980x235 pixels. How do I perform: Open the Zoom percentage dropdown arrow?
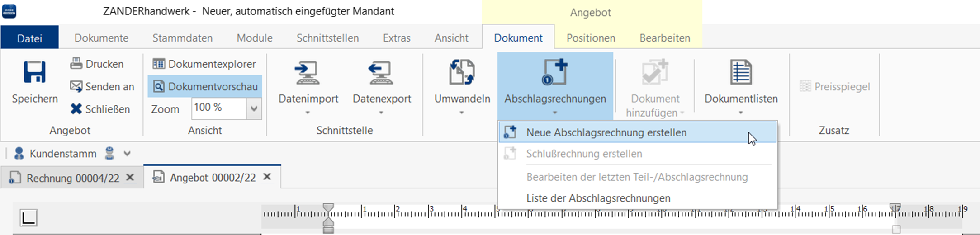(254, 108)
